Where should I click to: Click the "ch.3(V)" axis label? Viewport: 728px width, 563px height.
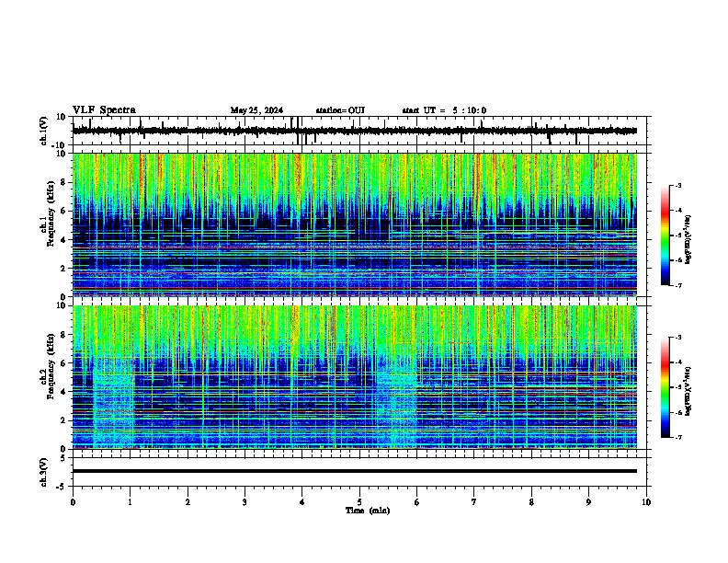coord(44,472)
